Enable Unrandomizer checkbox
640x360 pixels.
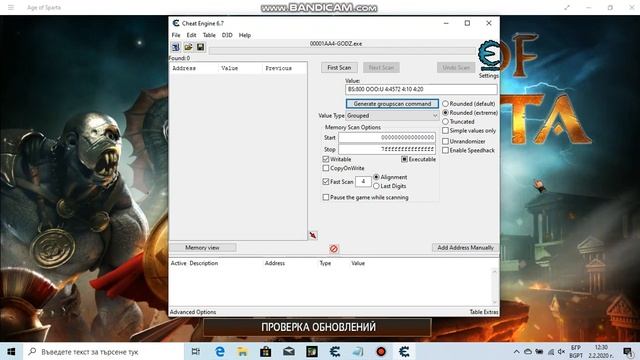pyautogui.click(x=446, y=141)
